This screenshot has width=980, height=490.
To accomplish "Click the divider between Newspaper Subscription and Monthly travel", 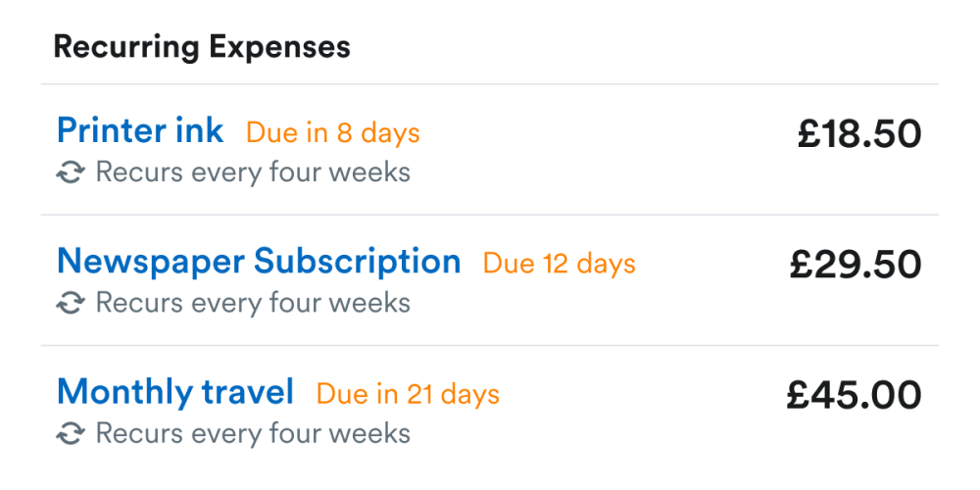I will (x=490, y=345).
